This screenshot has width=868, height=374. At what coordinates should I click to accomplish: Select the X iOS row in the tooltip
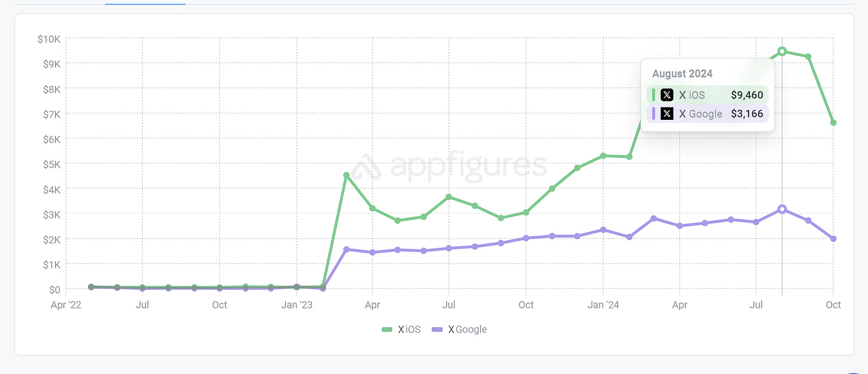(708, 95)
